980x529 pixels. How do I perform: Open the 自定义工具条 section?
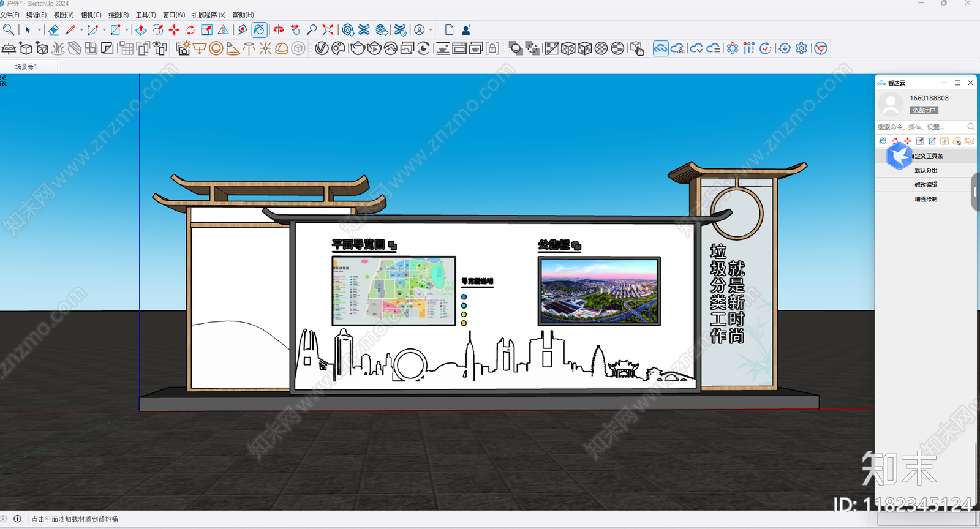tap(927, 156)
